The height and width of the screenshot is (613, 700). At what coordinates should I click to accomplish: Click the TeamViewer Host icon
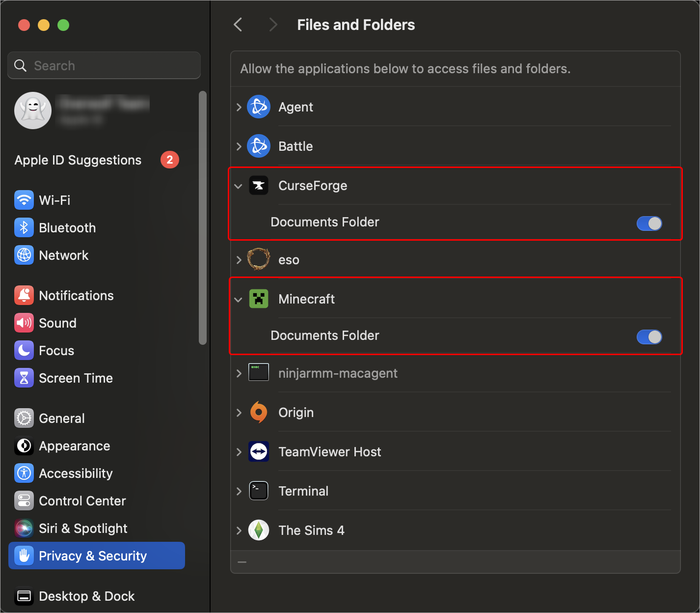point(259,451)
